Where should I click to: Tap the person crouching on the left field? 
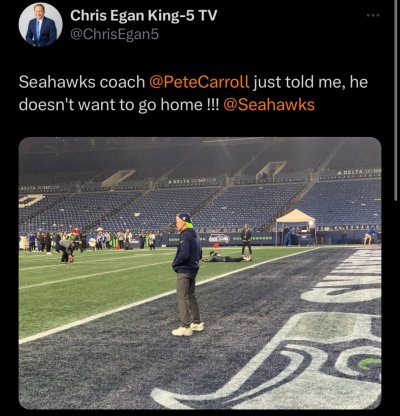(x=67, y=251)
